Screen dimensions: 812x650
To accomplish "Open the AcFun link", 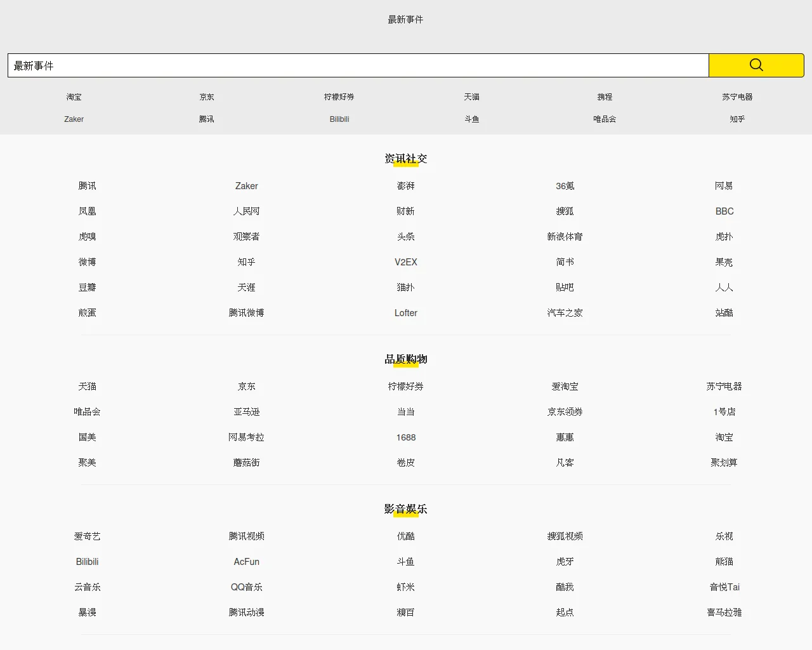I will point(247,562).
